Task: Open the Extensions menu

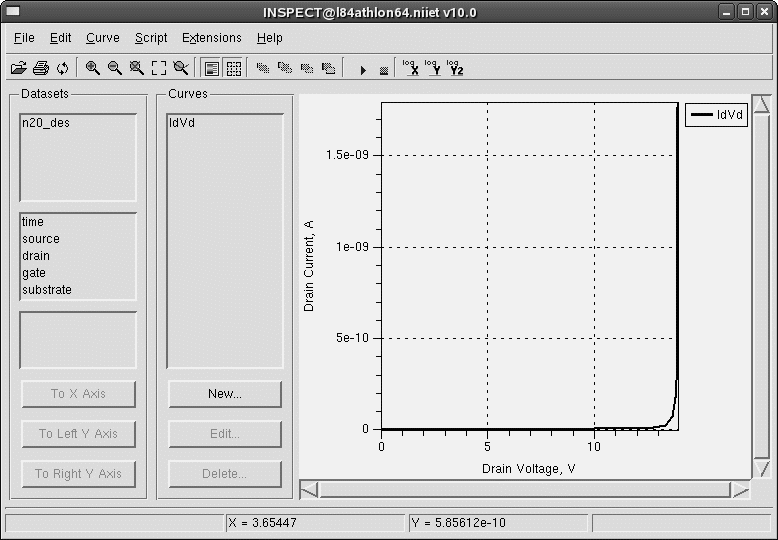Action: [x=211, y=38]
